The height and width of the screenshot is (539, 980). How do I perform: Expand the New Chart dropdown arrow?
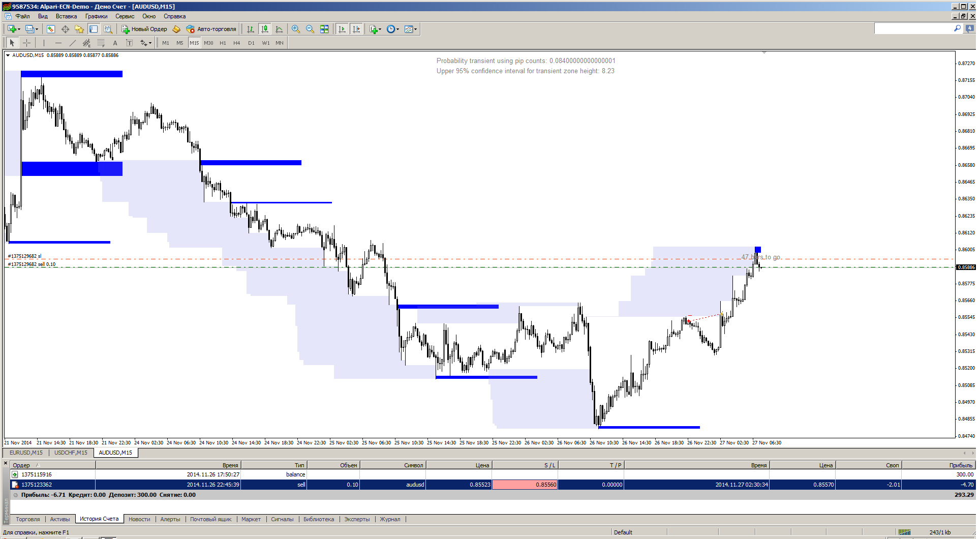pos(19,29)
